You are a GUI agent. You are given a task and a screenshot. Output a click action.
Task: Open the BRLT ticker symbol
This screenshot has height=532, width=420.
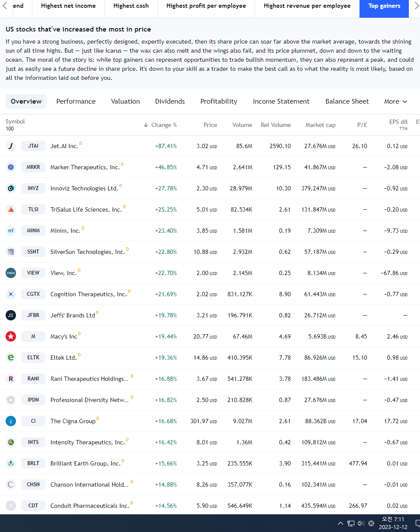pos(33,463)
